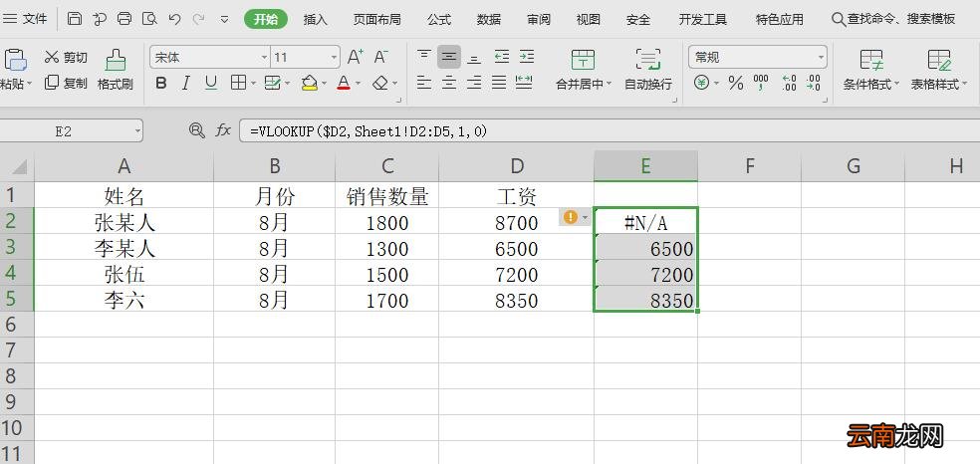Open the font color dropdown arrow
Viewport: 980px width, 464px height.
359,83
